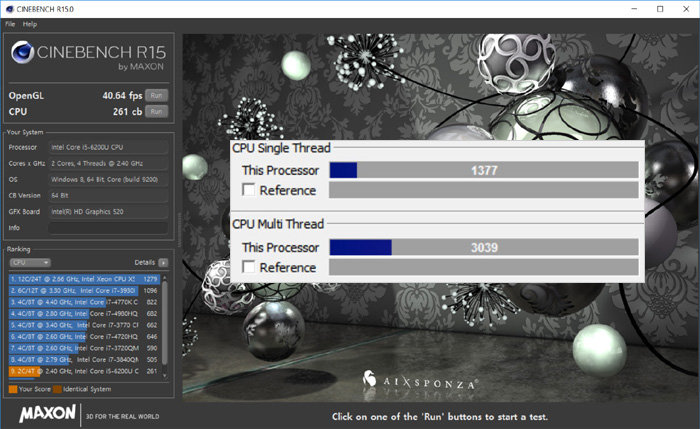Click the Processor field Intel Core i5-6200U

click(108, 147)
